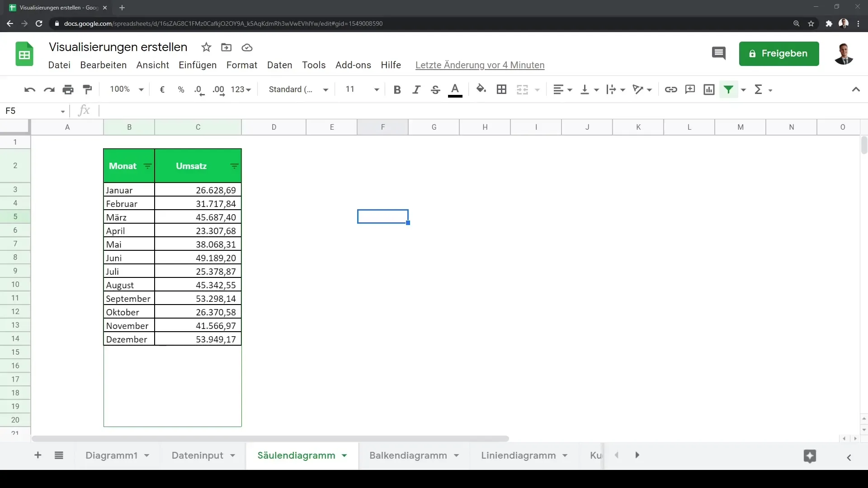This screenshot has height=488, width=868.
Task: Click the italic formatting icon
Action: [x=416, y=89]
